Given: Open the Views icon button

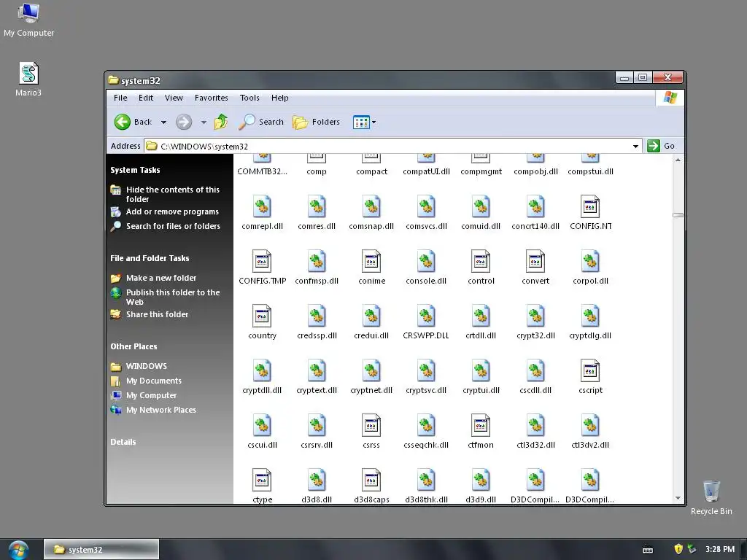Looking at the screenshot, I should click(361, 122).
